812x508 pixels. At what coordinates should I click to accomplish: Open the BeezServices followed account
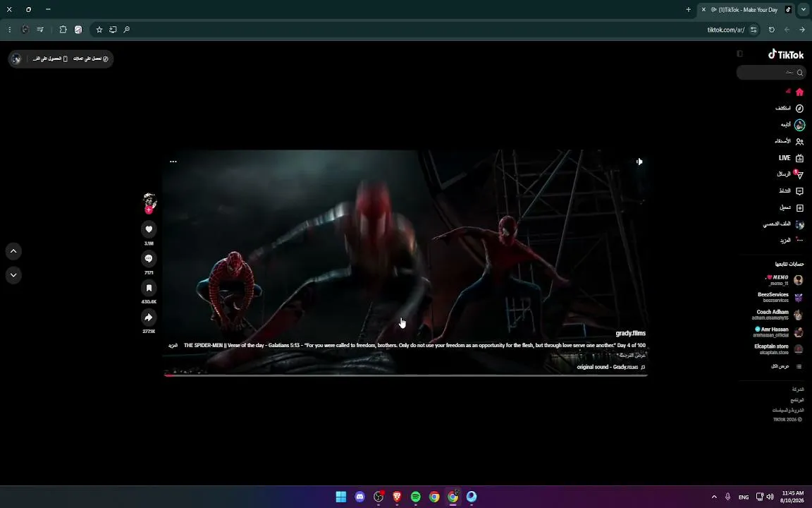coord(780,297)
